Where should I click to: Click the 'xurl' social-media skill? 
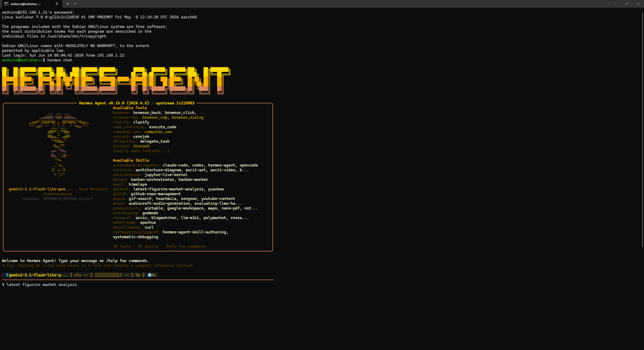[x=149, y=227]
